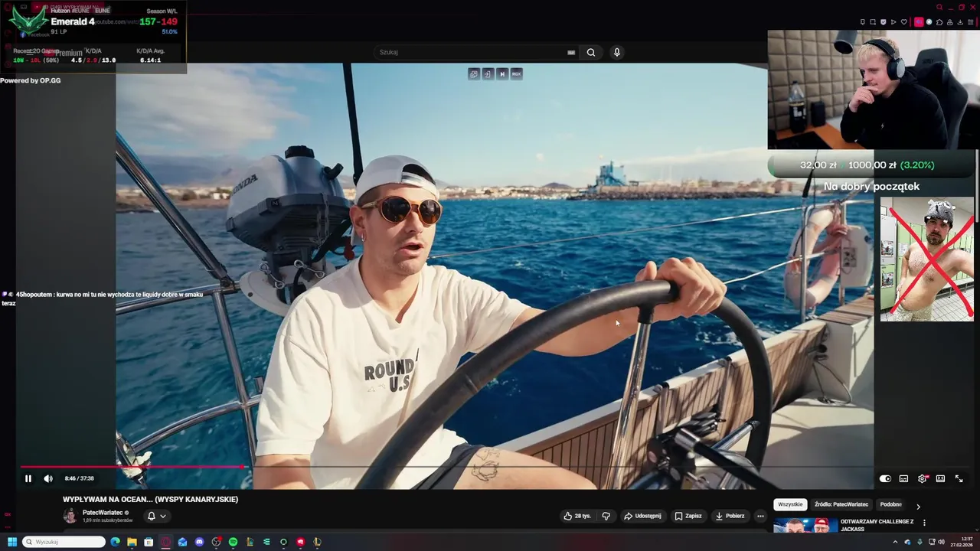Select the Wszystkie filter chip
980x551 pixels.
point(790,504)
